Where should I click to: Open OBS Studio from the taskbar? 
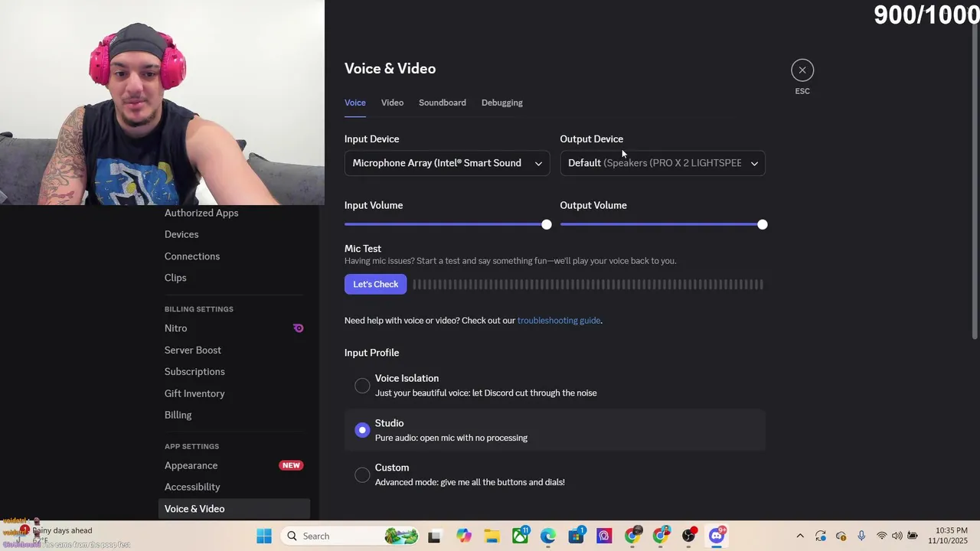click(x=689, y=535)
